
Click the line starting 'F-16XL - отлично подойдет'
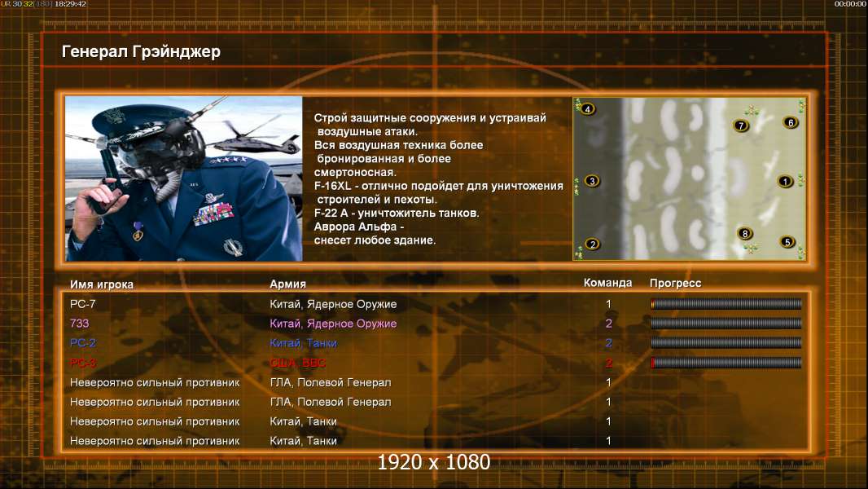(x=438, y=186)
